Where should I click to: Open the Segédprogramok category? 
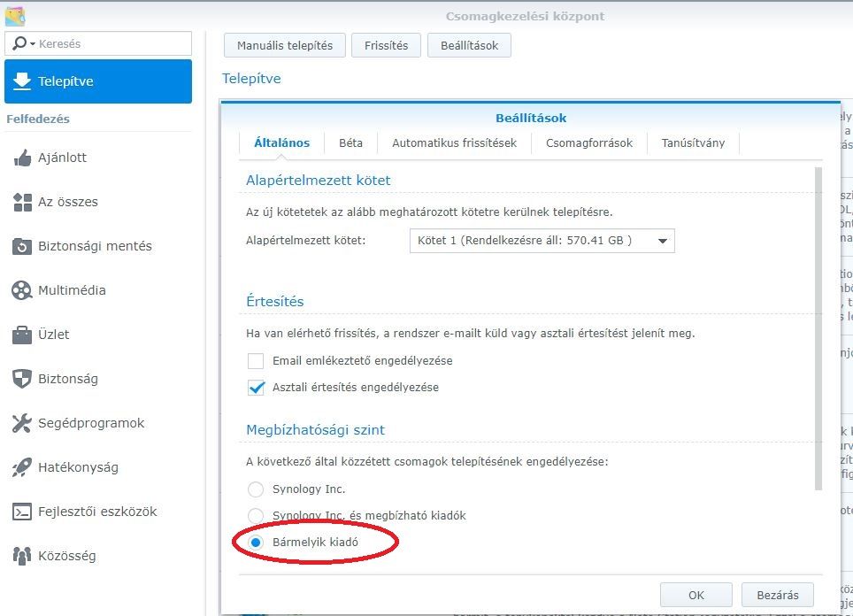(98, 423)
